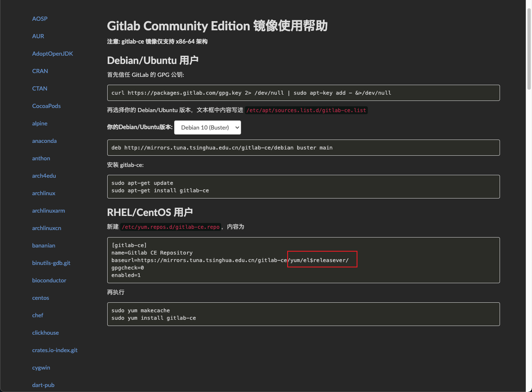
Task: Click the binutils-gdb.git link
Action: point(51,263)
